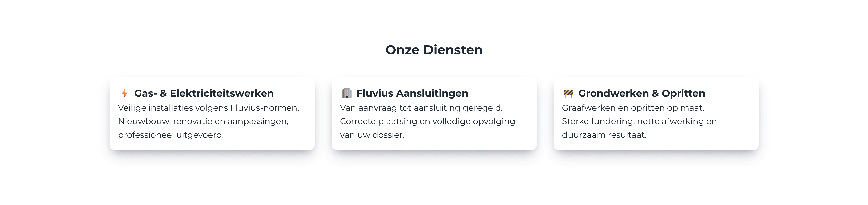Select the 'Fluvius Aansluitingen' card title
The image size is (868, 205).
[x=412, y=93]
